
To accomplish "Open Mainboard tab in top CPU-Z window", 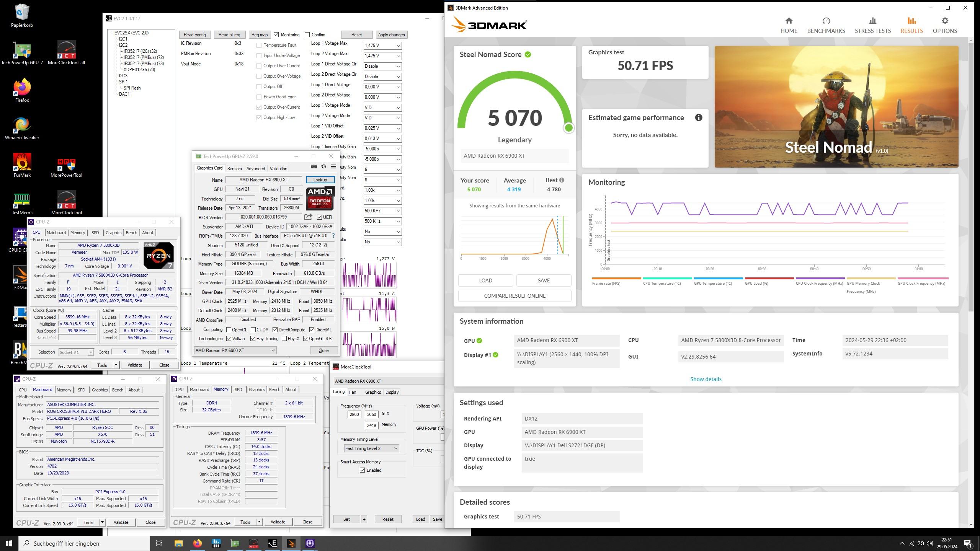I will click(56, 233).
